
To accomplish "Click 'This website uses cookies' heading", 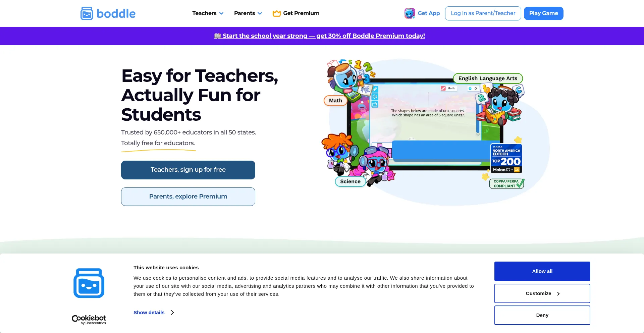I will (x=166, y=268).
